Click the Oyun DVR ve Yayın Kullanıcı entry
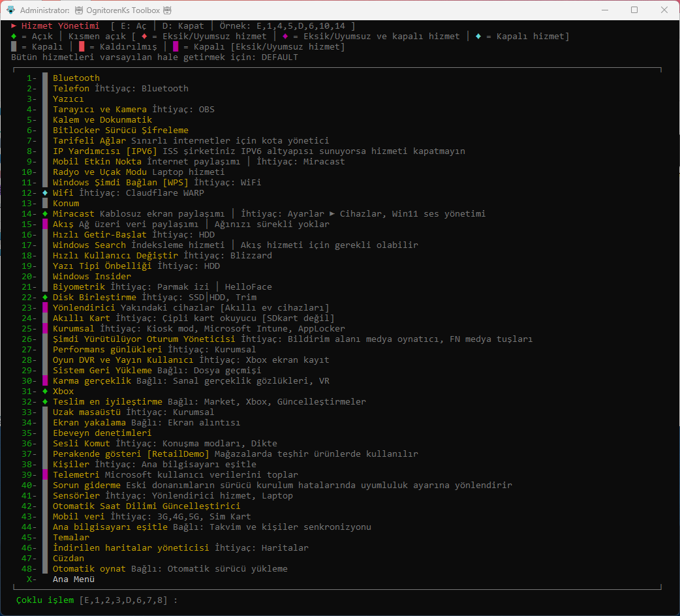 (123, 360)
